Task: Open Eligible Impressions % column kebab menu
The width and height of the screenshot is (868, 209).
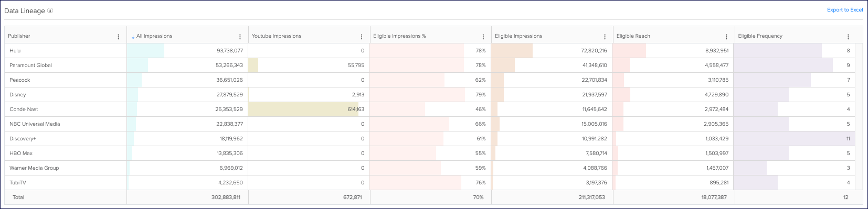Action: point(483,37)
